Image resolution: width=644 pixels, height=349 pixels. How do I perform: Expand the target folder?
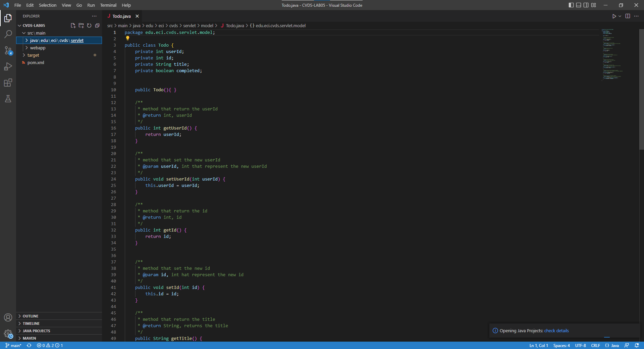pyautogui.click(x=59, y=55)
